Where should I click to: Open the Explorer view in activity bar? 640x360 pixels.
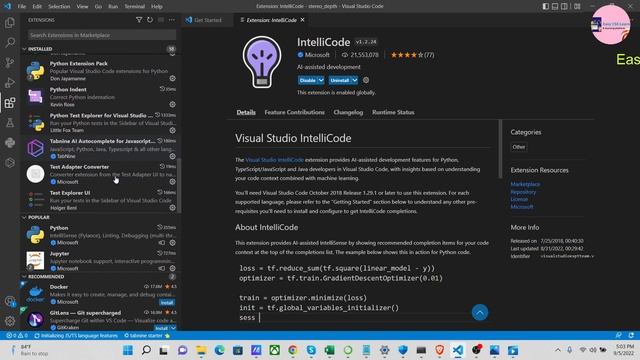(x=10, y=23)
